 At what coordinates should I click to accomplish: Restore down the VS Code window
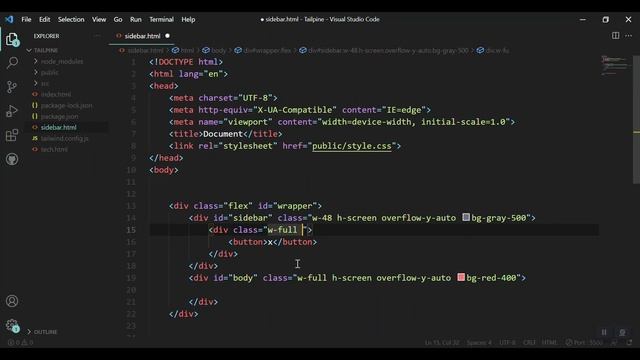pyautogui.click(x=605, y=20)
